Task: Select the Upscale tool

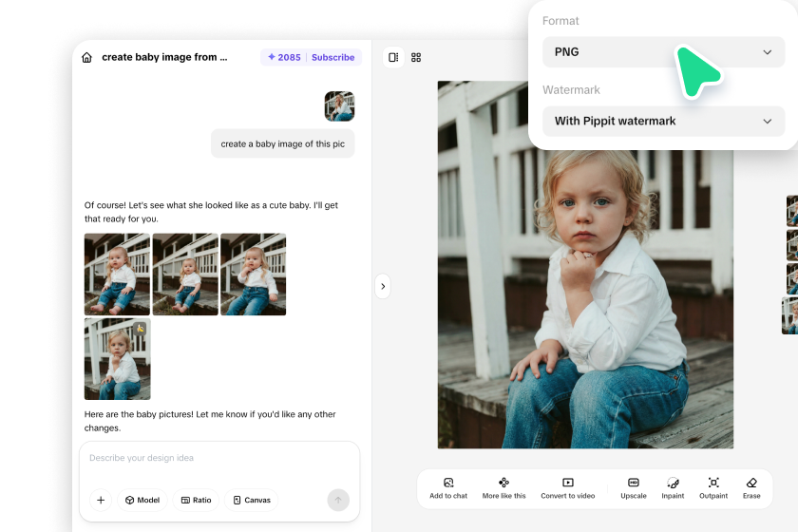Action: (634, 487)
